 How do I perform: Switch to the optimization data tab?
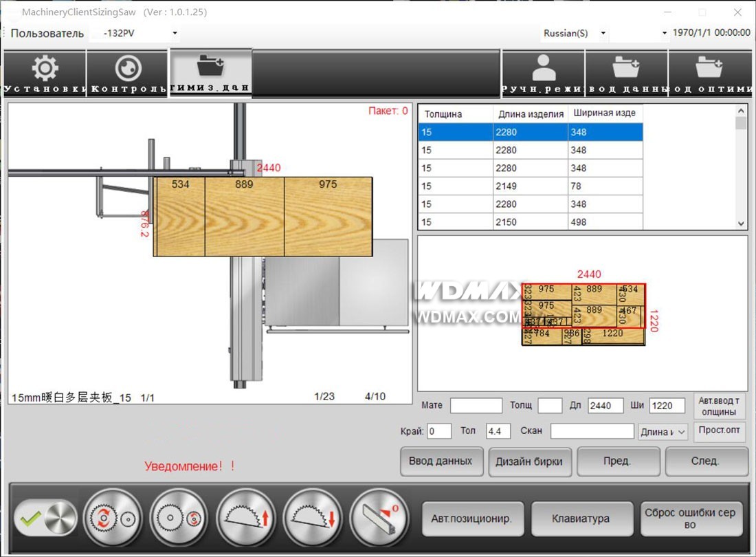(x=210, y=72)
